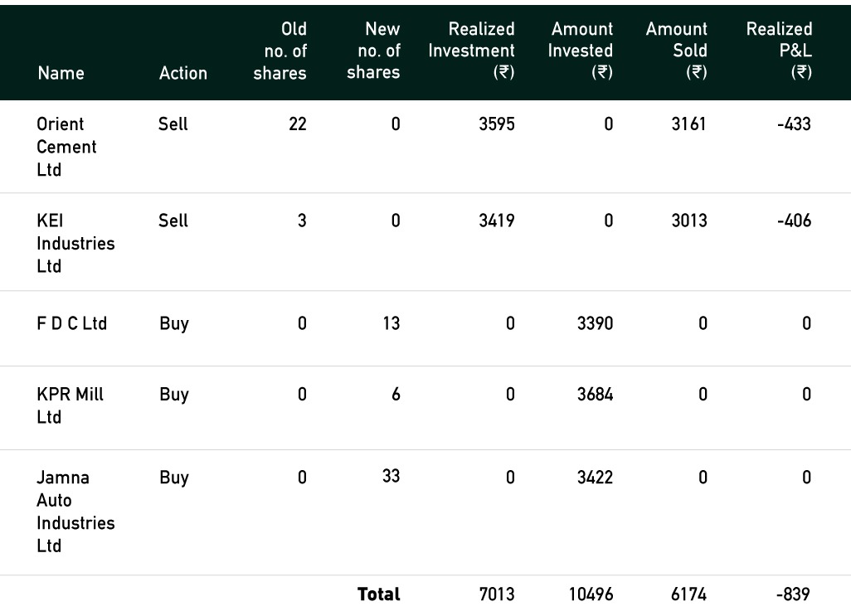Image resolution: width=851 pixels, height=616 pixels.
Task: Click the "Action" column header
Action: [x=183, y=73]
